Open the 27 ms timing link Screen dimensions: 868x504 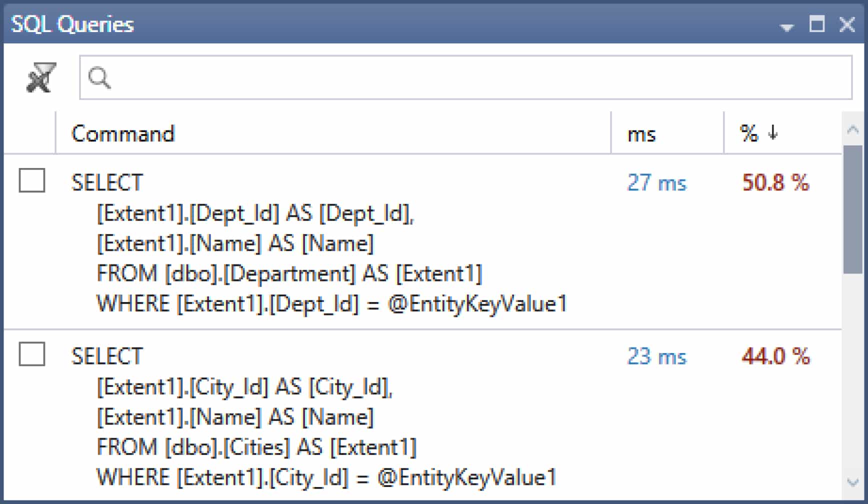point(656,182)
